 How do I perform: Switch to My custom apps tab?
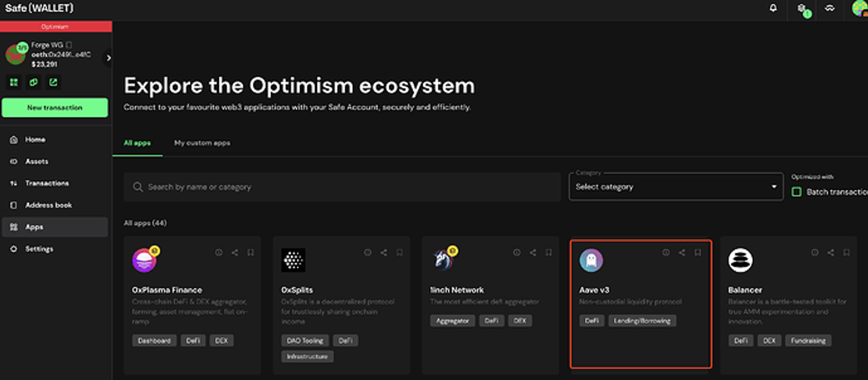[202, 143]
